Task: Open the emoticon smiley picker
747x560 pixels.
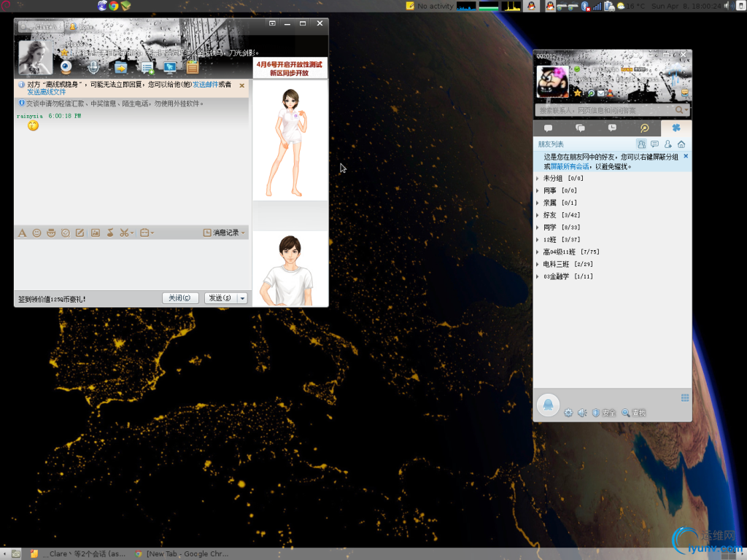Action: (36, 233)
